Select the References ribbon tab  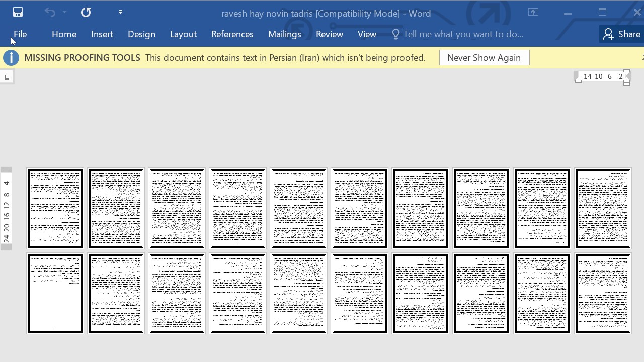(x=232, y=34)
